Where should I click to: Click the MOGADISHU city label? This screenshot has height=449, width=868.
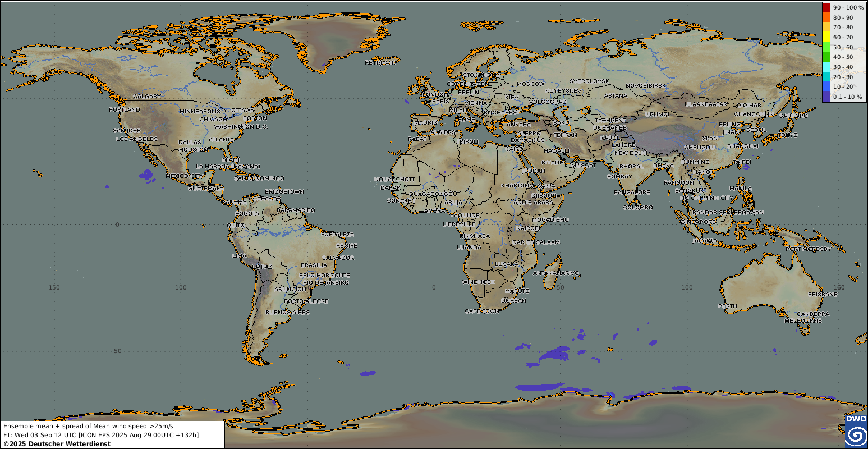click(550, 219)
